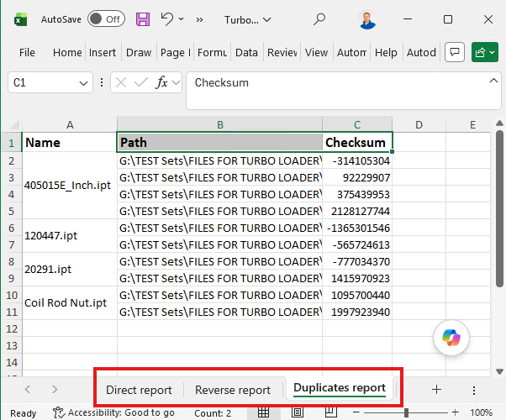The height and width of the screenshot is (420, 506).
Task: Switch to the Direct report sheet
Action: 139,390
